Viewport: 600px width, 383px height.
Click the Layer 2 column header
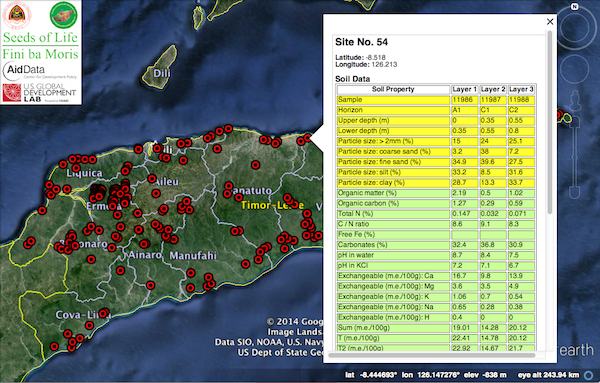pos(493,89)
